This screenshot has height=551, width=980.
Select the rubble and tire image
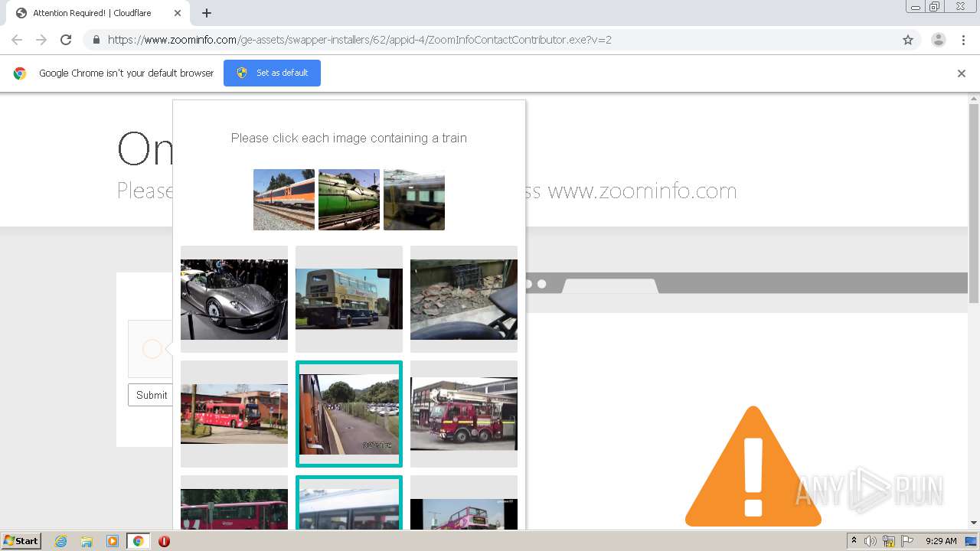point(464,299)
